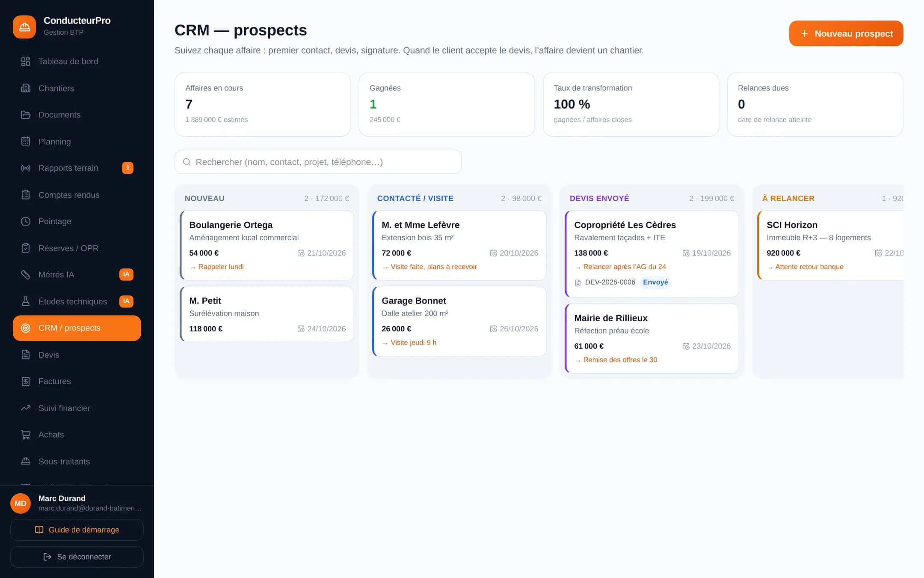Open the SCI Horizon prospect card
Viewport: 924px width, 578px height.
[x=830, y=245]
